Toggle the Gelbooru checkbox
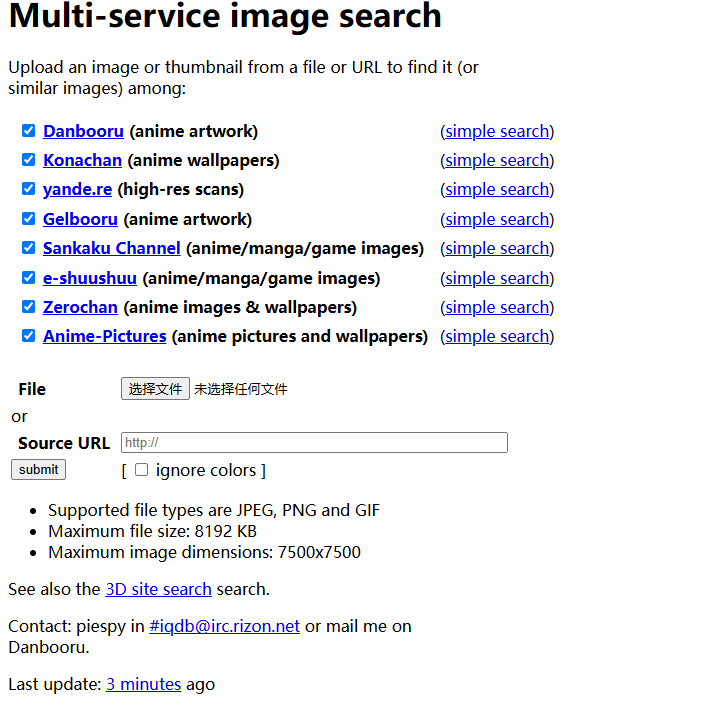Viewport: 706px width, 703px height. click(28, 218)
